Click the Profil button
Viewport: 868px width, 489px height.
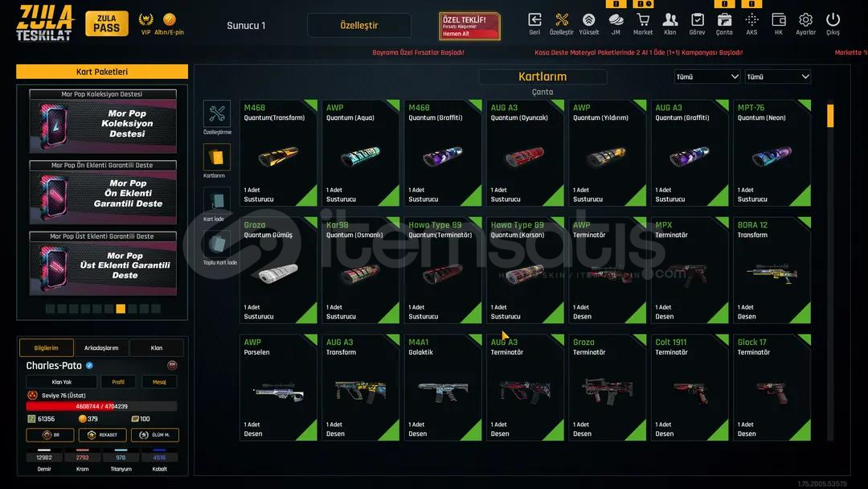tap(118, 382)
